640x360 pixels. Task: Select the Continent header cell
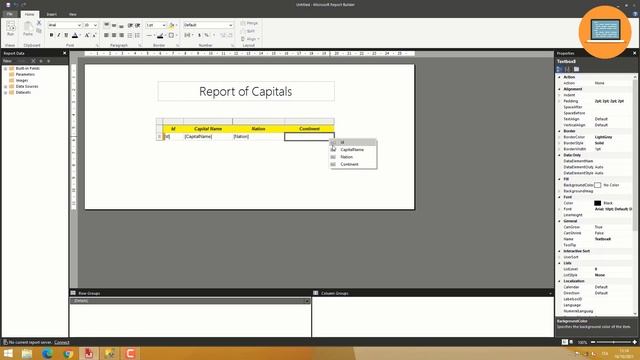pos(309,129)
